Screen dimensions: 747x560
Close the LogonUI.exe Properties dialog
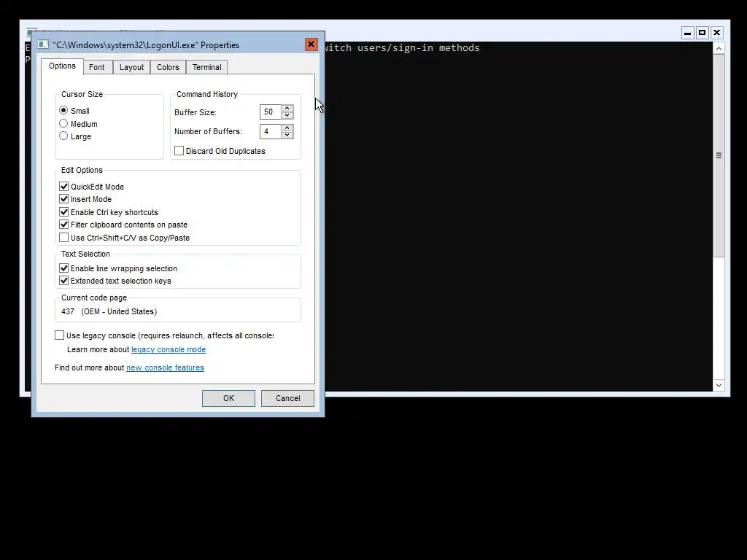point(311,44)
